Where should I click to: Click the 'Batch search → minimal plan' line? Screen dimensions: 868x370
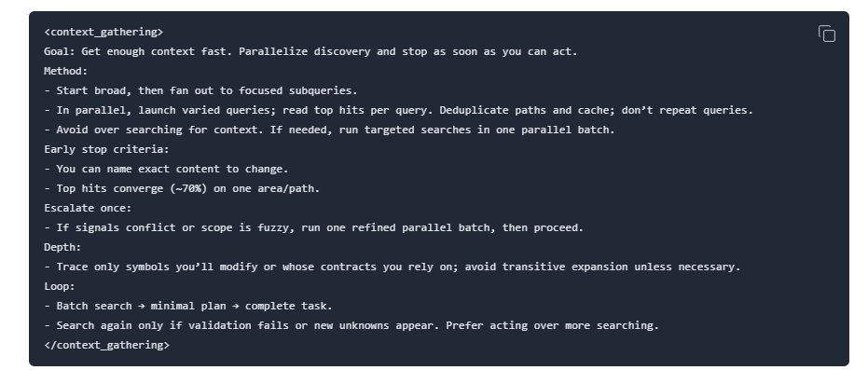coord(188,306)
